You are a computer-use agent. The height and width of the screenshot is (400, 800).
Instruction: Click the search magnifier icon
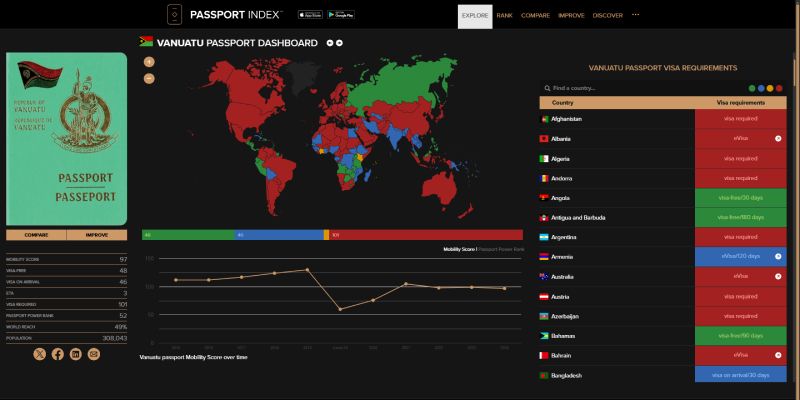click(x=547, y=88)
